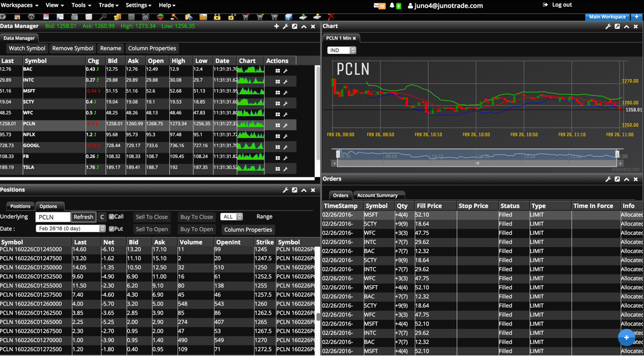Click the magnifying glass toolbar icon
Screen dimensions: 644x356
click(103, 17)
